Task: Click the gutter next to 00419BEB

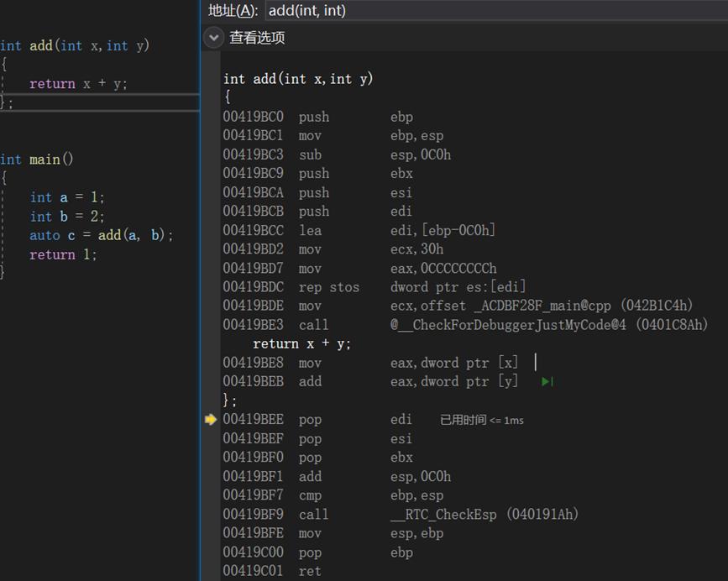Action: [x=211, y=381]
